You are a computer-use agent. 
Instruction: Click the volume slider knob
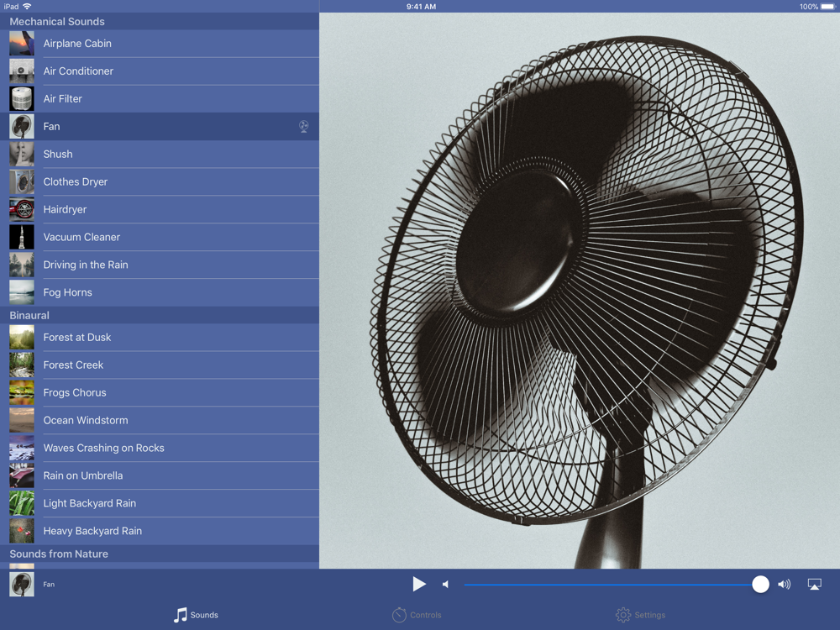click(x=760, y=585)
